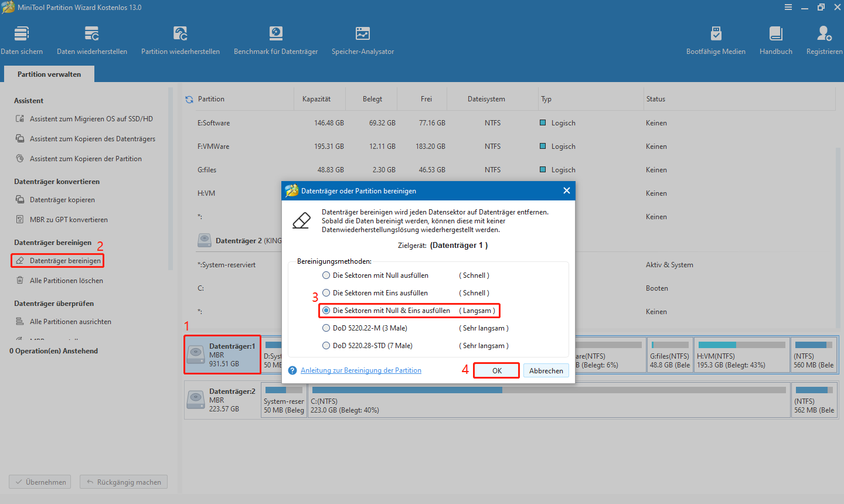Open the Handbuch
Viewport: 844px width, 504px height.
pos(775,39)
